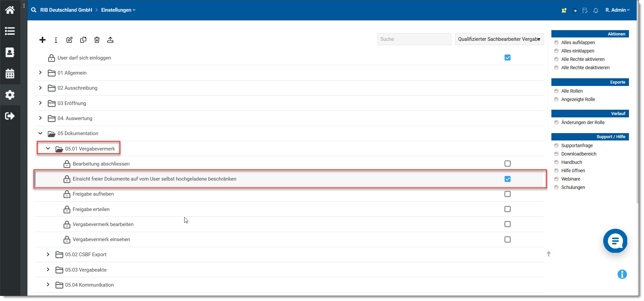This screenshot has width=644, height=301.
Task: Expand 05.04 Kommunikation chevron
Action: tap(48, 285)
